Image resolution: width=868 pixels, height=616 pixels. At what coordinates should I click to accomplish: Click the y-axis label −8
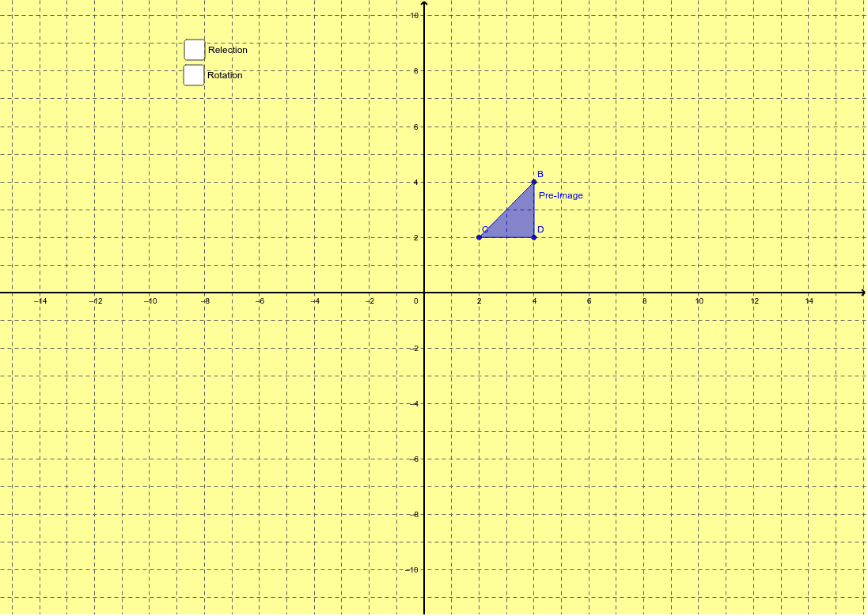pos(415,514)
